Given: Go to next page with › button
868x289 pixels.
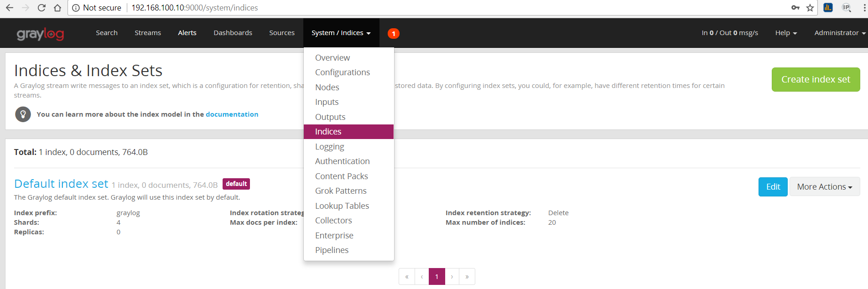Looking at the screenshot, I should coord(452,277).
